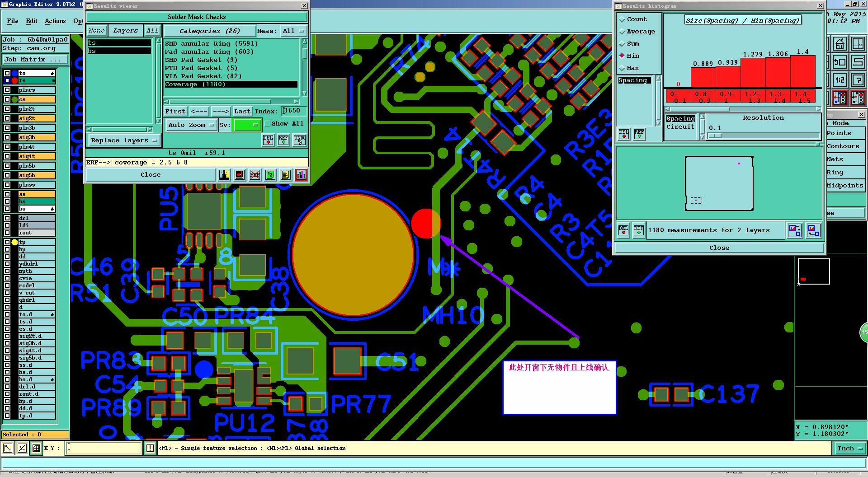Select the Average radio option

[622, 32]
